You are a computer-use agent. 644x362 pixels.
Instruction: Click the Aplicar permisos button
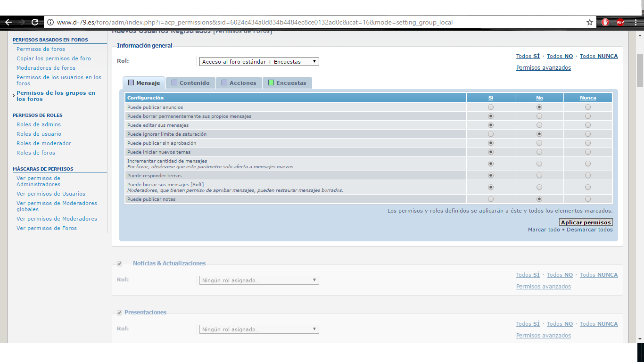coord(586,222)
